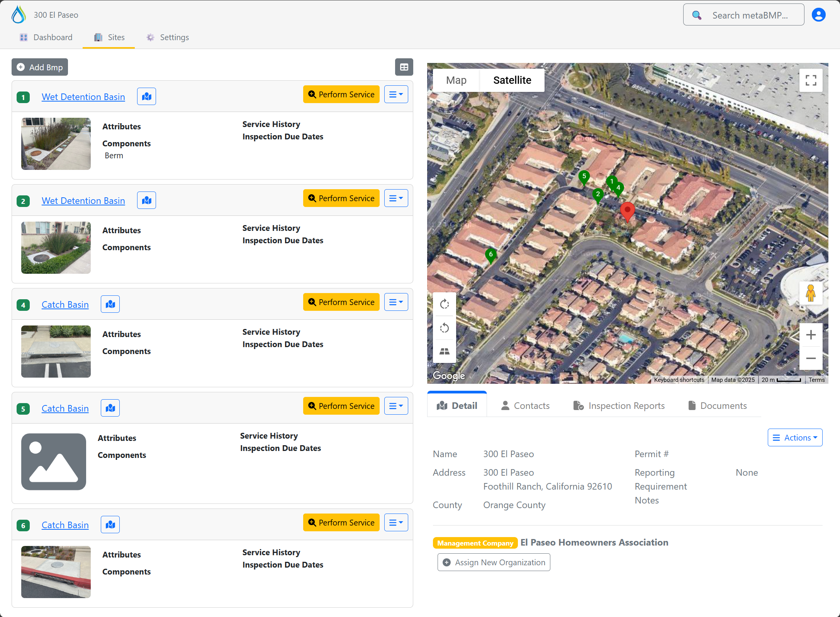Screen dimensions: 840x617
Task: Switch map to Map view
Action: [x=456, y=80]
